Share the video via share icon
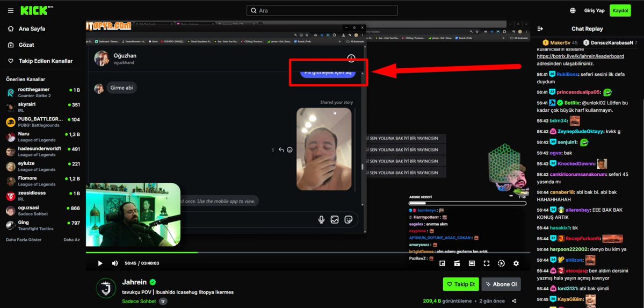 click(514, 301)
